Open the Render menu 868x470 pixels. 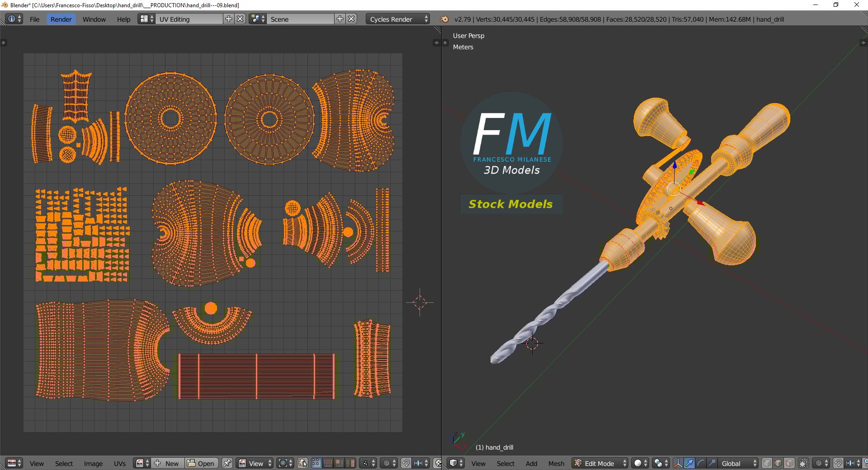point(61,19)
